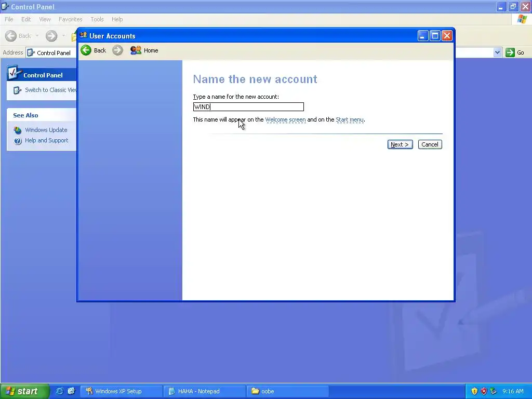Switch to oobe folder taskbar item

tap(287, 391)
